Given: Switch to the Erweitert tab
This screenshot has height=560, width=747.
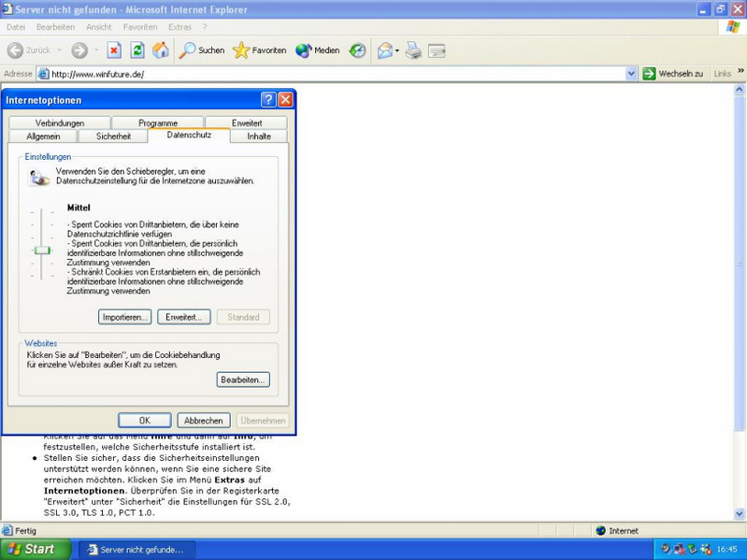Looking at the screenshot, I should click(246, 122).
